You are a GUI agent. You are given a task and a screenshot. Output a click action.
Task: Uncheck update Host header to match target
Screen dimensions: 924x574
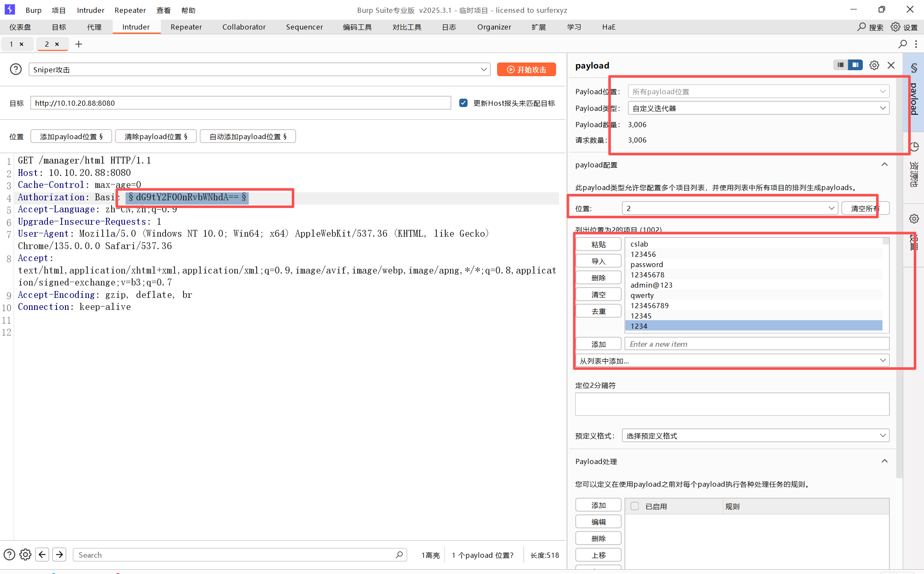tap(463, 103)
